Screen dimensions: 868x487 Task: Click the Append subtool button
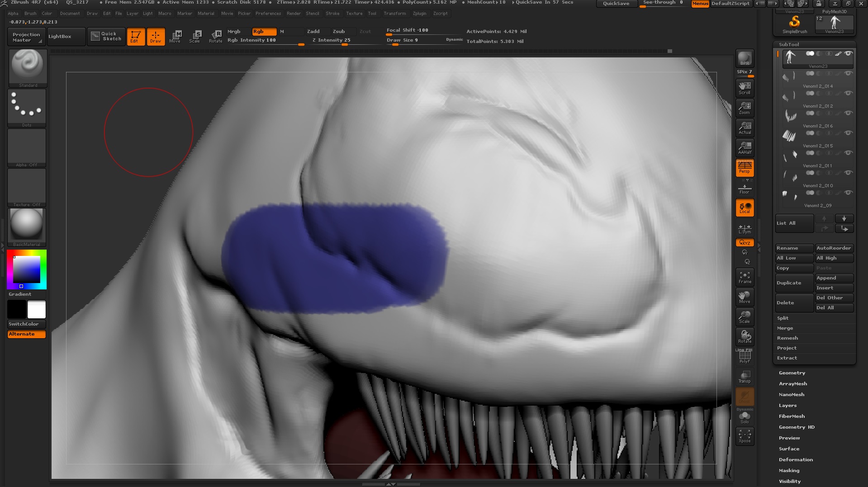(x=834, y=278)
